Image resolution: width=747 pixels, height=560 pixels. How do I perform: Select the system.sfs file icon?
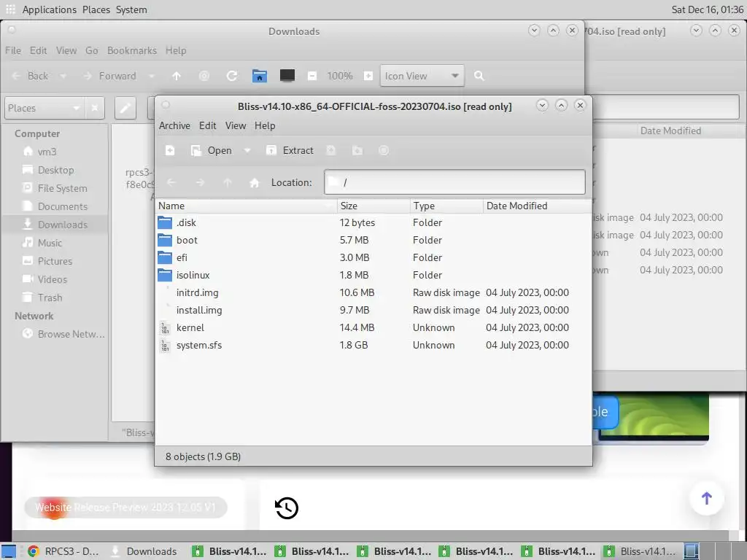click(165, 345)
